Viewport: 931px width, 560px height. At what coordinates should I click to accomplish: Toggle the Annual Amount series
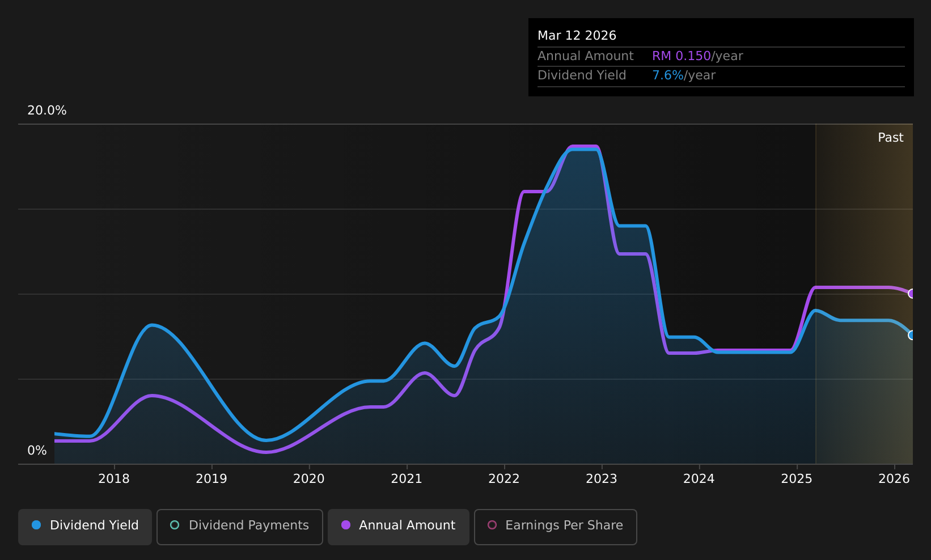399,527
